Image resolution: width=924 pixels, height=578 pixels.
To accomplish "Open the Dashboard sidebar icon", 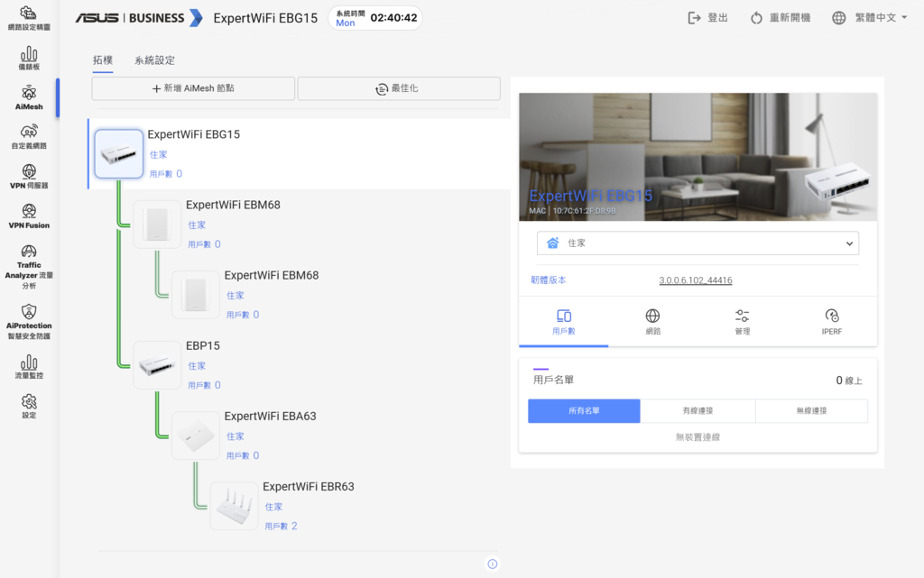I will point(29,53).
